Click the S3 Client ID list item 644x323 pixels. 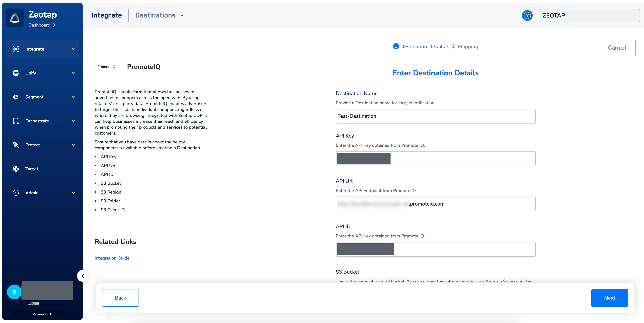pos(113,210)
